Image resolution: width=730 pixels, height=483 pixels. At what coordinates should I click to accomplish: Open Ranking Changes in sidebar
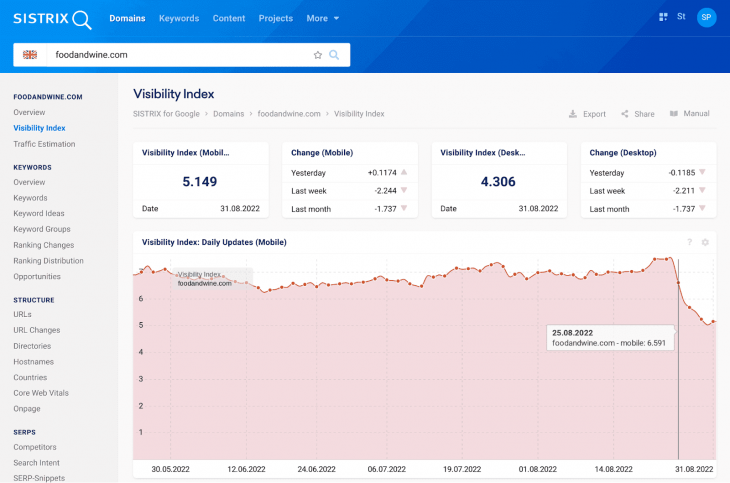43,245
